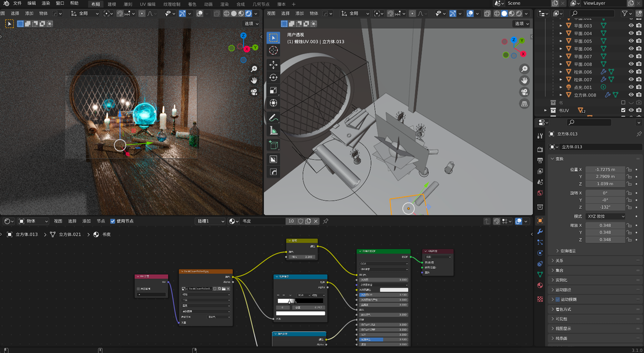The height and width of the screenshot is (353, 644).
Task: Hide 柱体.006 with its eye icon
Action: coord(631,72)
